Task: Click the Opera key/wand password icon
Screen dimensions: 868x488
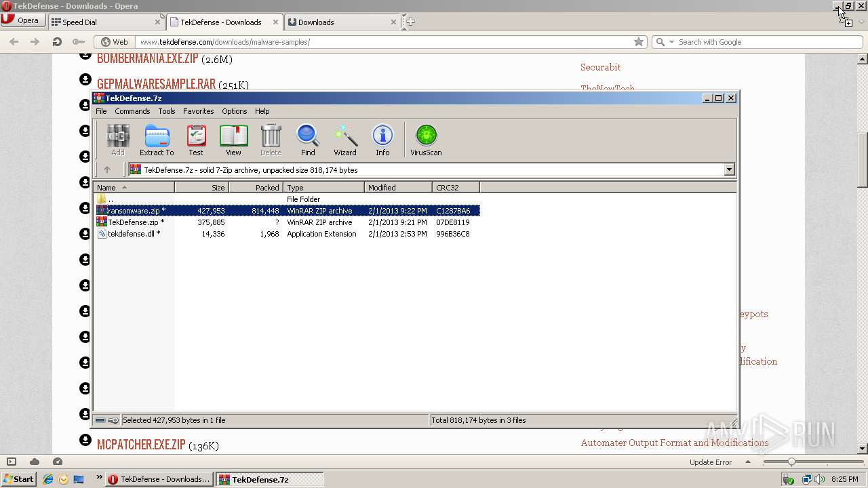Action: pos(79,42)
